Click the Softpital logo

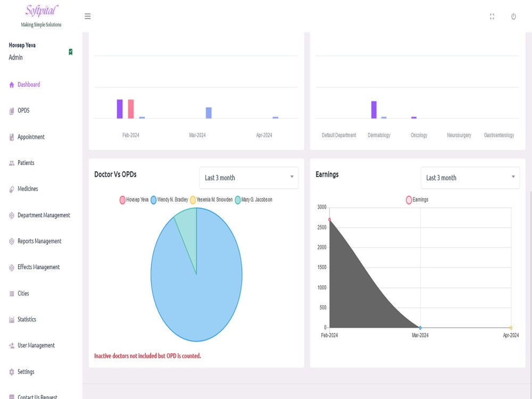pyautogui.click(x=41, y=15)
